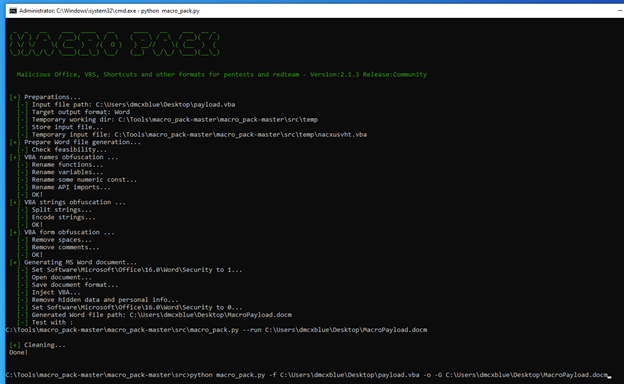Image resolution: width=624 pixels, height=384 pixels.
Task: Click the 'Generated Word file path' MacroPayload.docm line
Action: pos(154,315)
